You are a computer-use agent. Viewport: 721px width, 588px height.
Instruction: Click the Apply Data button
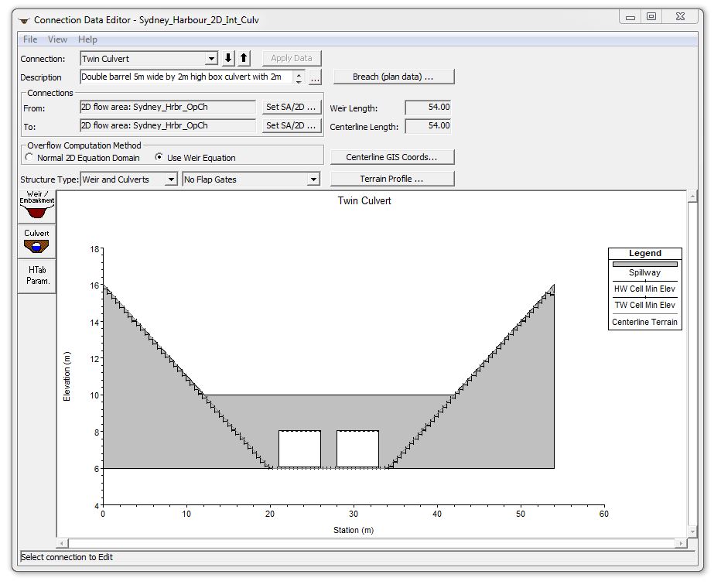coord(292,58)
